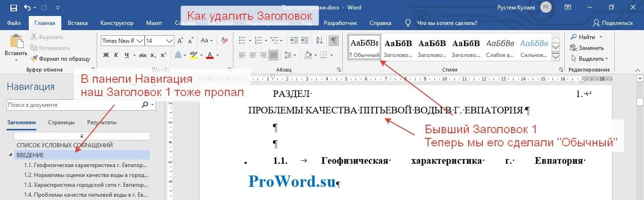644x200 pixels.
Task: Align the paragraph to the right
Action: click(x=263, y=55)
